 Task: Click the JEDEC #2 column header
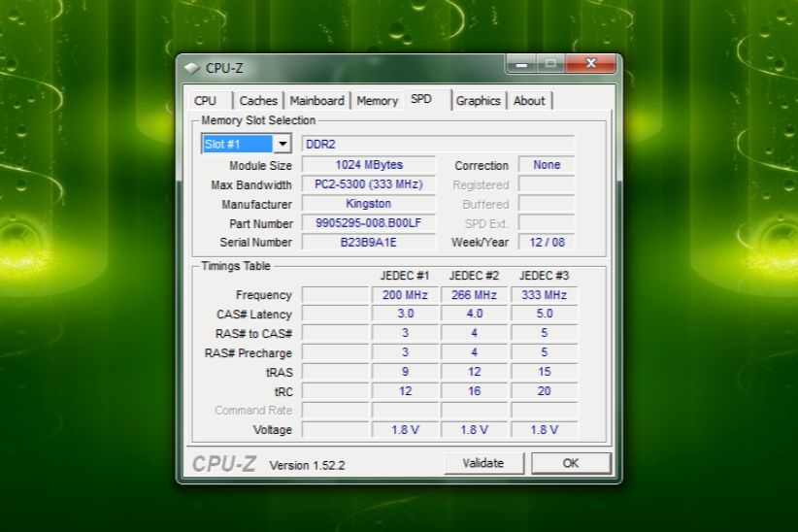tap(475, 276)
